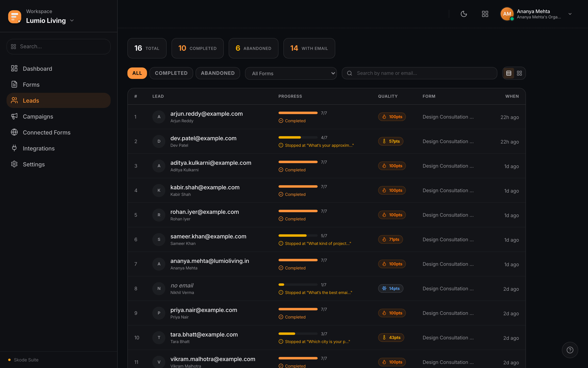Click the T avatar for Tara Bhatt
Screen dimensions: 588x368
159,338
